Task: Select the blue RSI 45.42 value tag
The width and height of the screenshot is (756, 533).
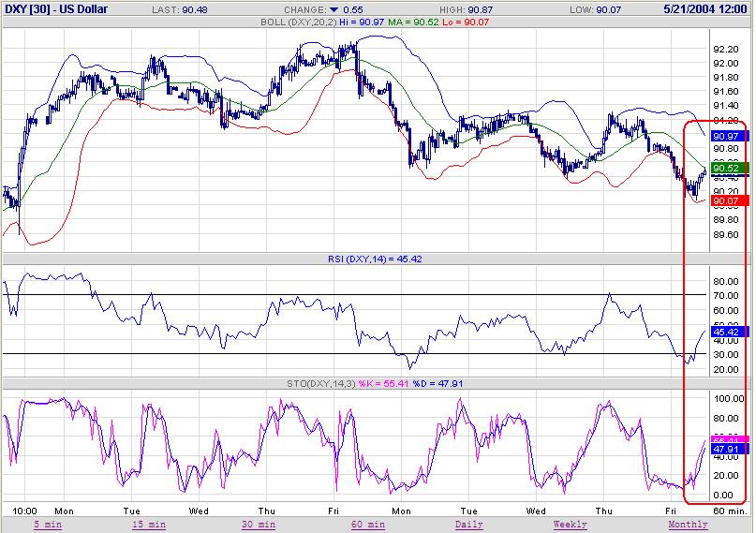Action: [727, 332]
